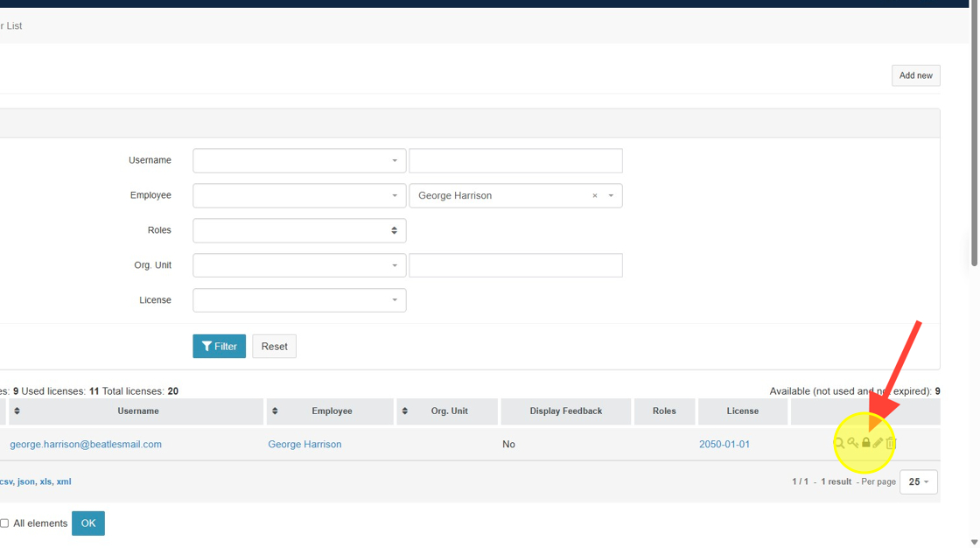The height and width of the screenshot is (548, 980).
Task: Click the Add new button
Action: tap(915, 76)
